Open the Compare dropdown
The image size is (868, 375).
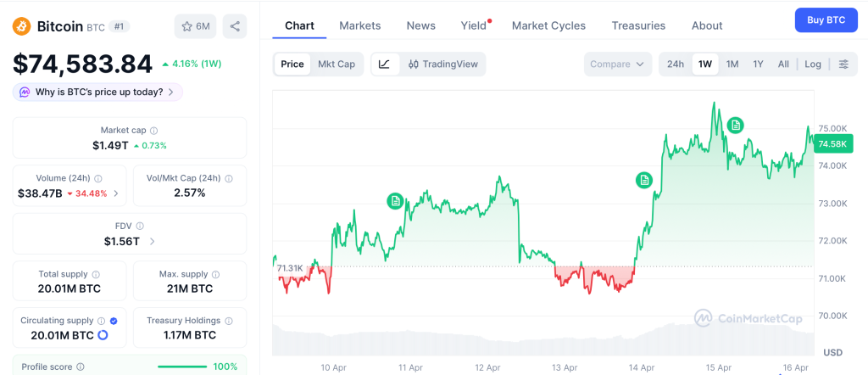(618, 64)
